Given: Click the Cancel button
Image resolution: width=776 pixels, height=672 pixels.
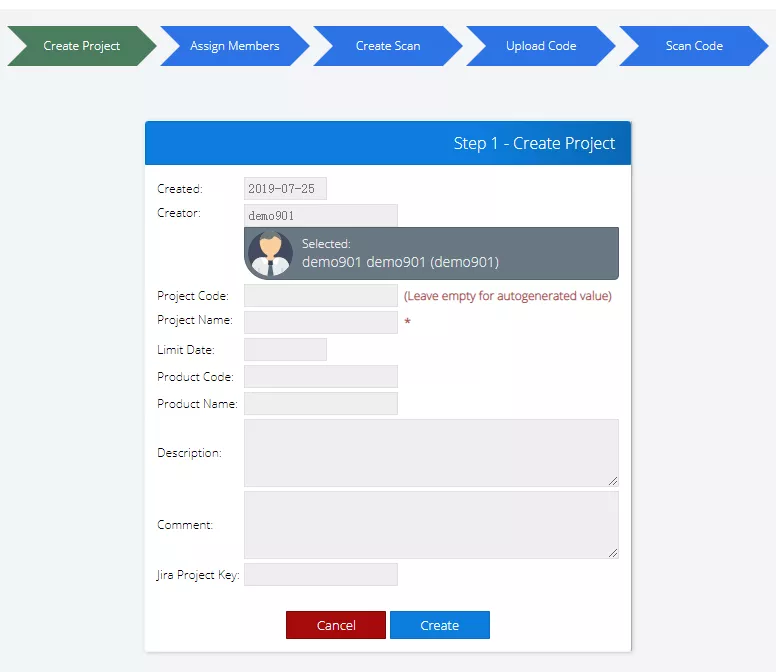Looking at the screenshot, I should pyautogui.click(x=336, y=625).
